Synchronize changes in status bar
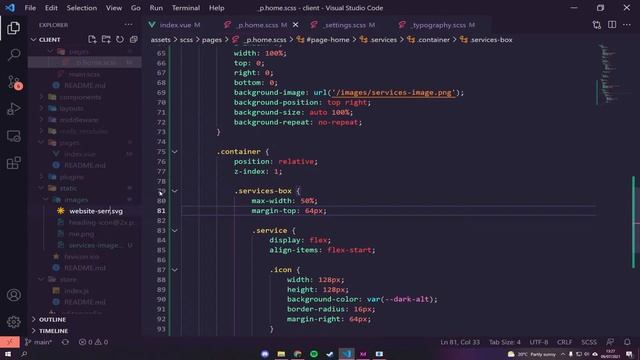 65,342
